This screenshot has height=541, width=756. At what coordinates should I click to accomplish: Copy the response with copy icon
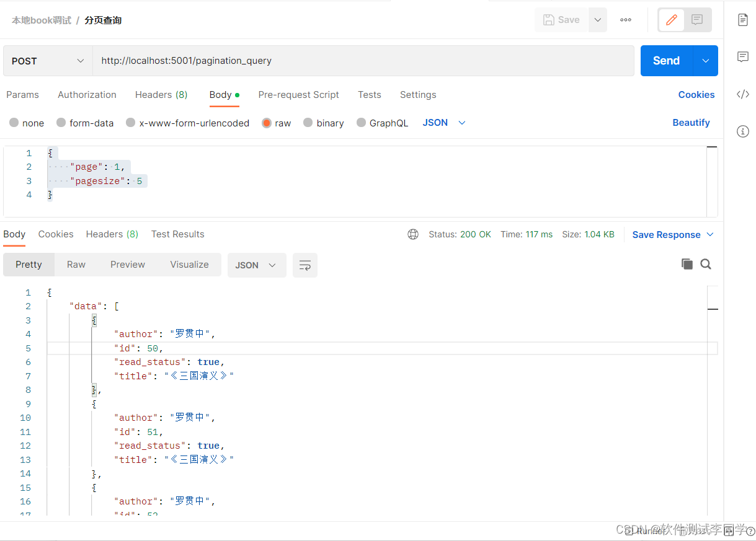point(687,264)
